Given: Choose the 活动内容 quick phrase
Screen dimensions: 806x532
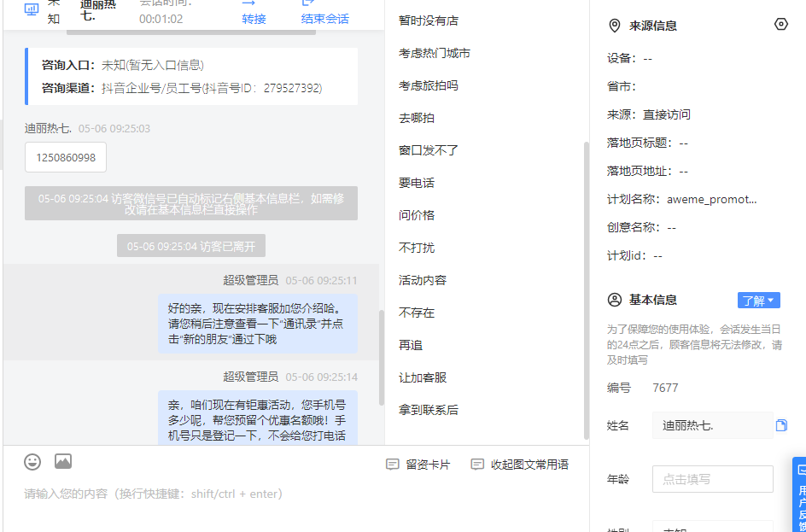Looking at the screenshot, I should [423, 279].
